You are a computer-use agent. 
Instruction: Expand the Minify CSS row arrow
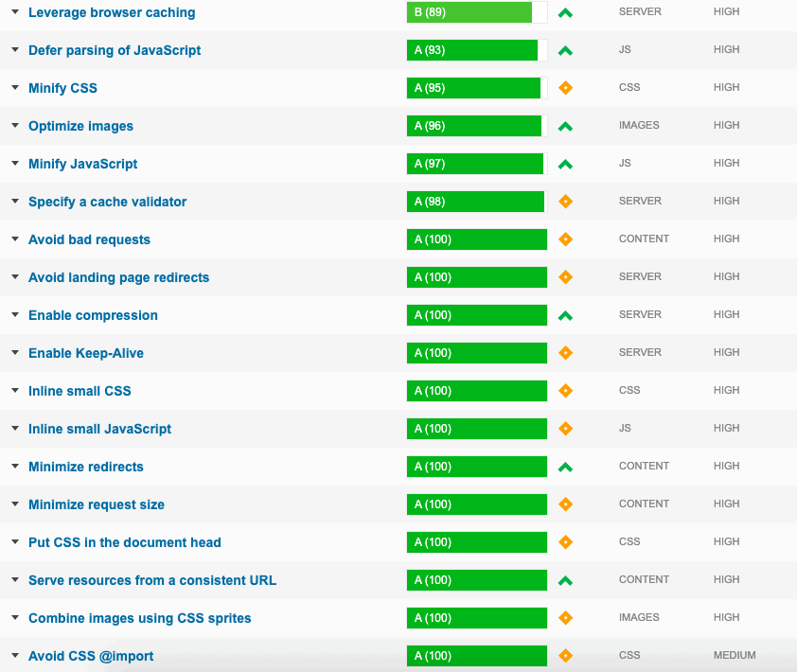15,87
